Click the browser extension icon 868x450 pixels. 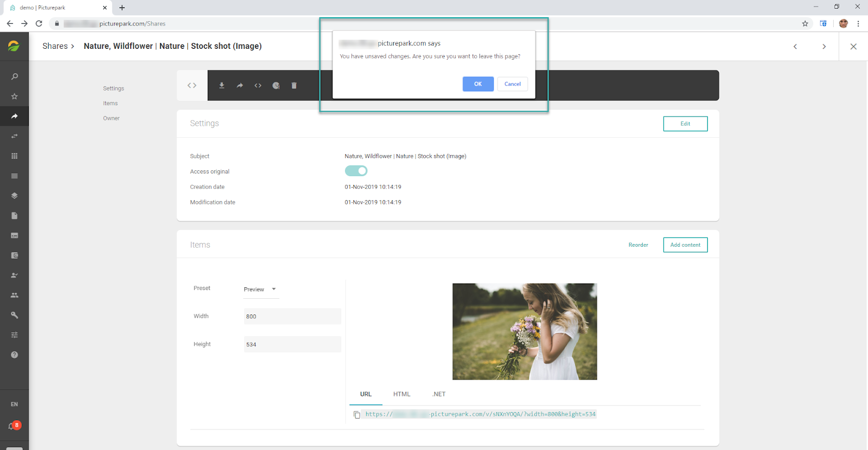824,23
